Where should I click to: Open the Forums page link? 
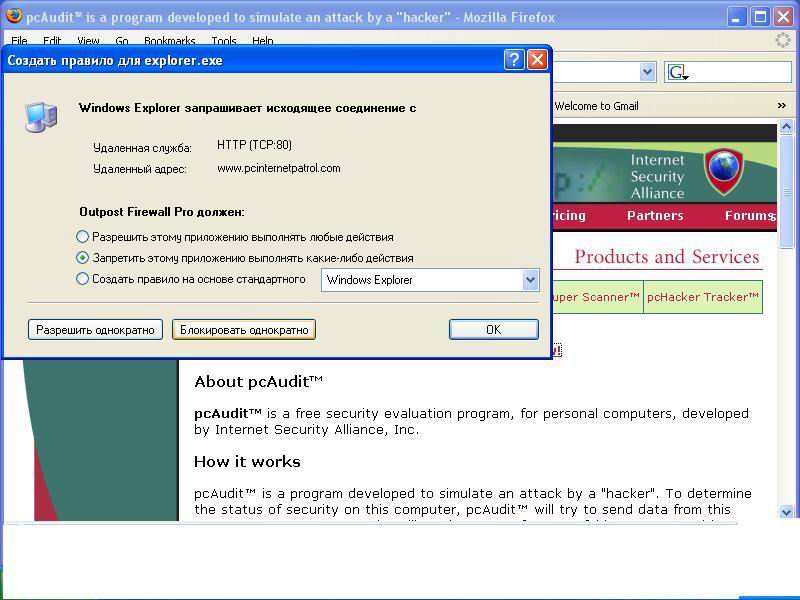pos(750,215)
